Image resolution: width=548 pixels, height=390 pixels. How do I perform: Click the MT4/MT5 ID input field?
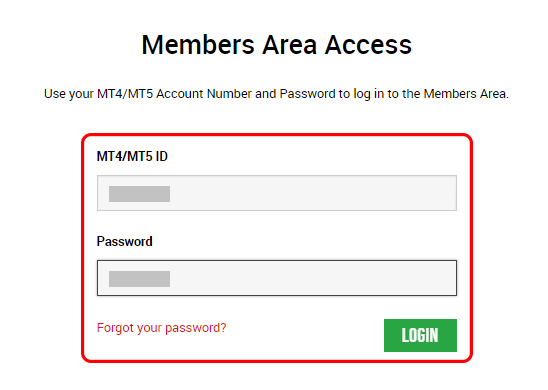tap(277, 193)
